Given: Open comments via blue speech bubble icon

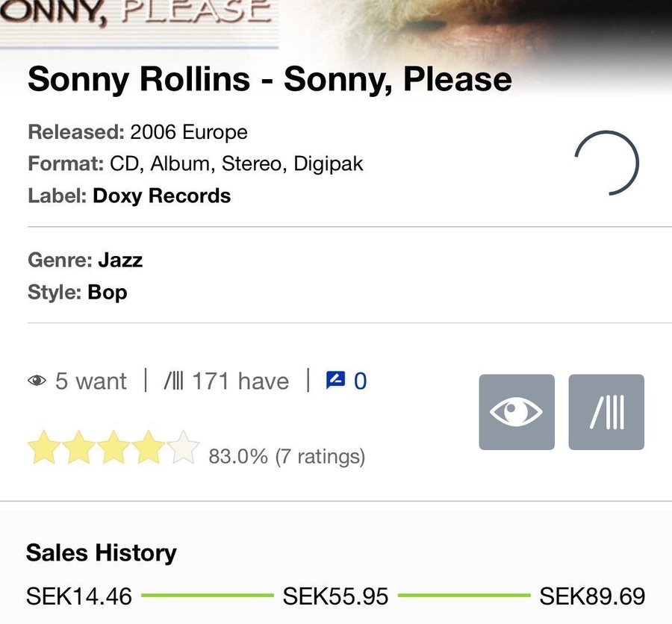Looking at the screenshot, I should [335, 381].
